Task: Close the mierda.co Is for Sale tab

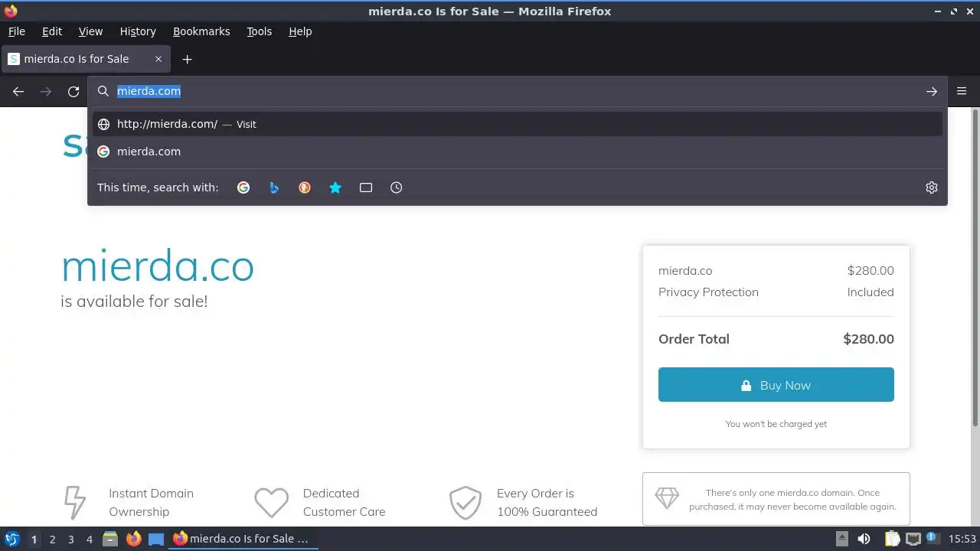Action: click(x=158, y=59)
